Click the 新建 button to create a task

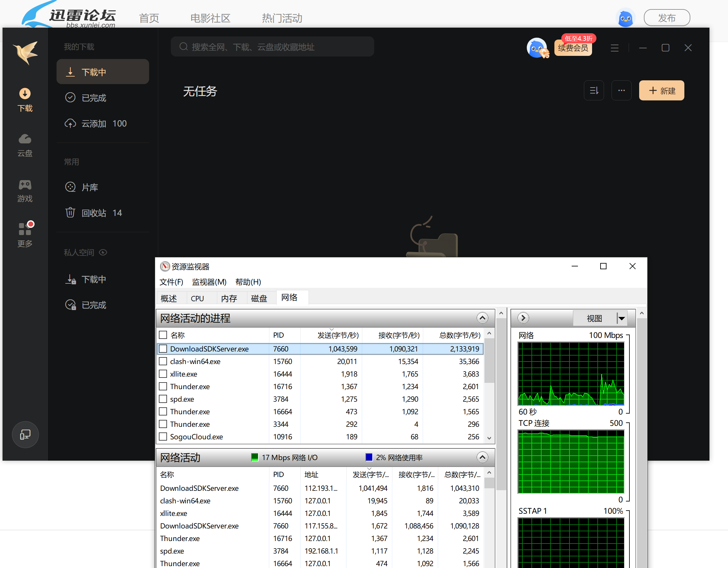coord(661,90)
